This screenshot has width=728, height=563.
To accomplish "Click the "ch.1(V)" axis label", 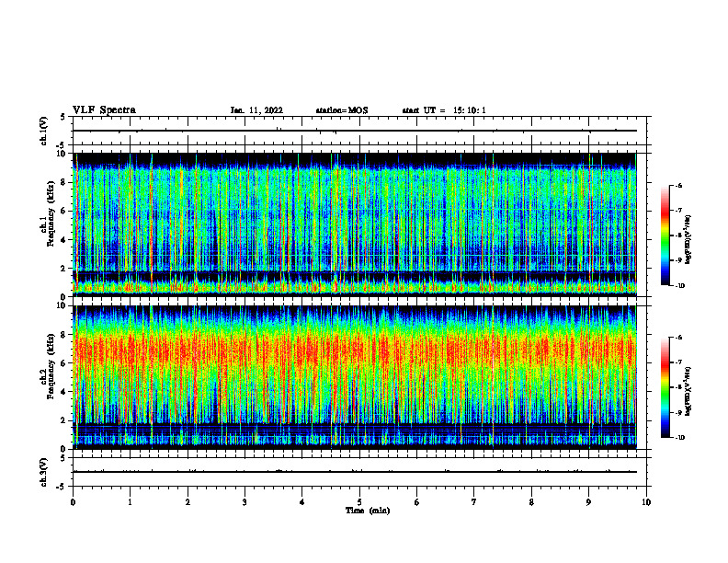I will coord(43,131).
